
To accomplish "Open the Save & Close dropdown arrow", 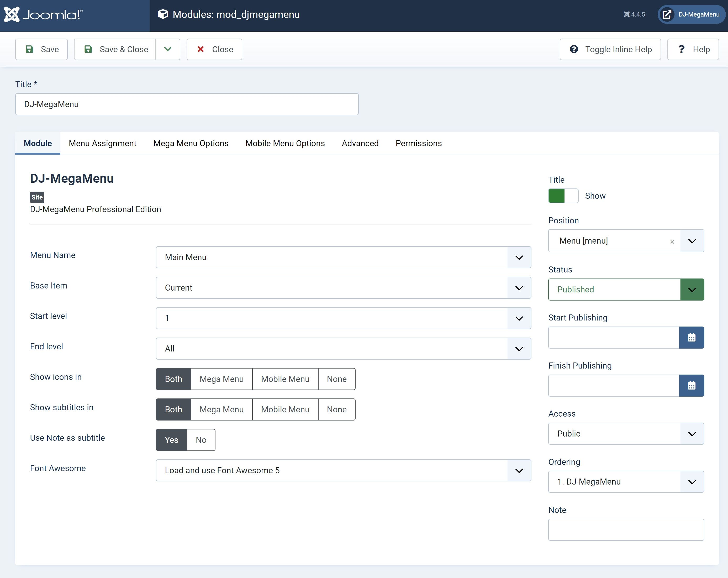I will pos(167,49).
